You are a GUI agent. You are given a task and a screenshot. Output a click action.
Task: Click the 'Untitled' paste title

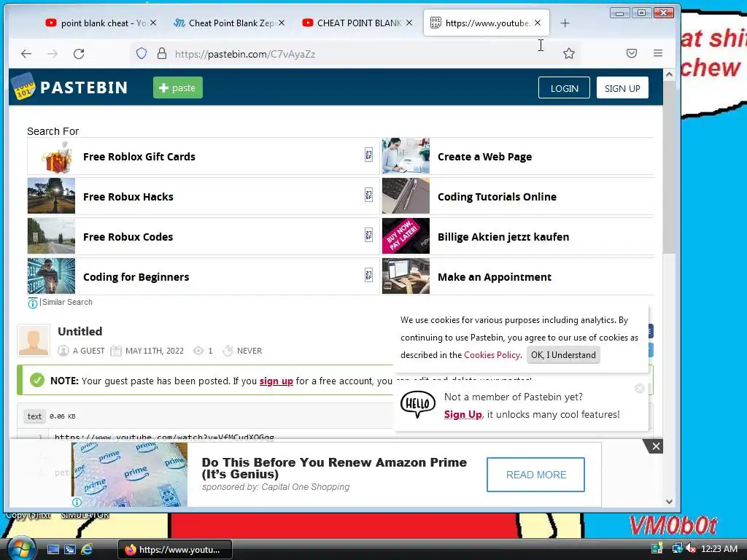(80, 332)
